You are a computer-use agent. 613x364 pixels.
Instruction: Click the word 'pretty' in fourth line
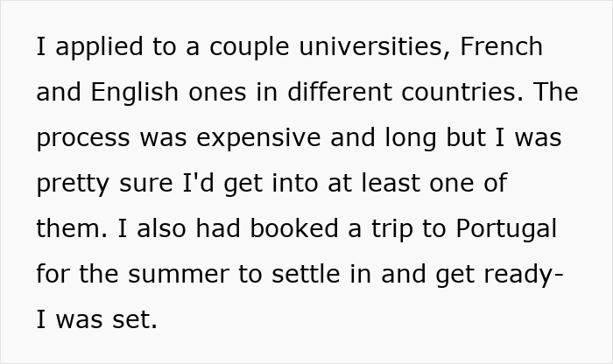click(73, 184)
